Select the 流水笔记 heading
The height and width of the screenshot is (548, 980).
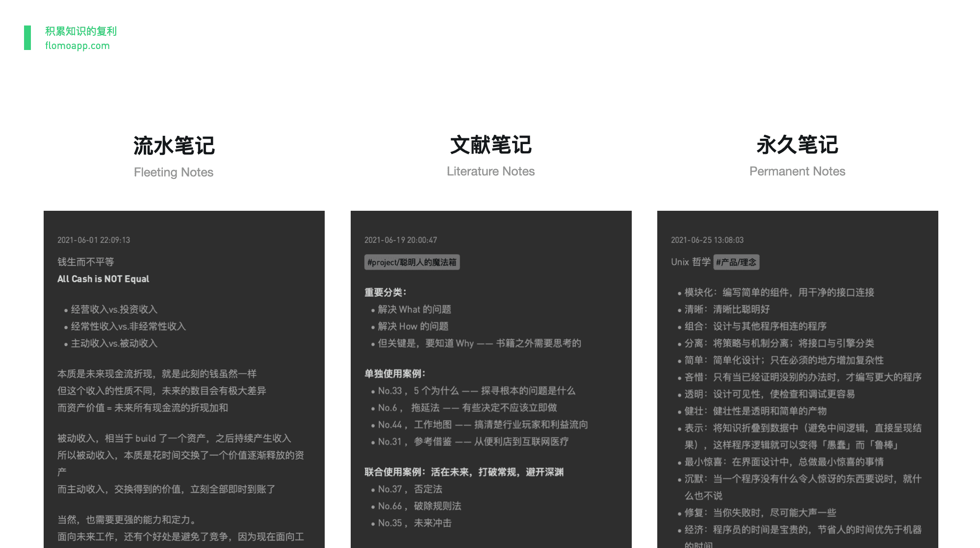[174, 146]
